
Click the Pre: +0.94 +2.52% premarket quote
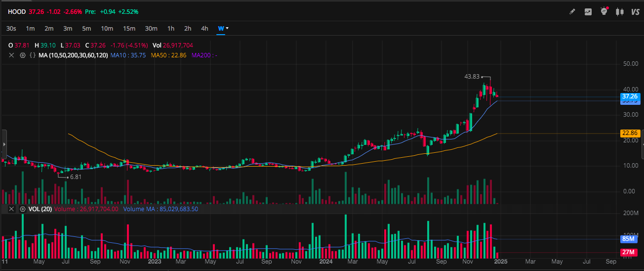[x=112, y=11]
